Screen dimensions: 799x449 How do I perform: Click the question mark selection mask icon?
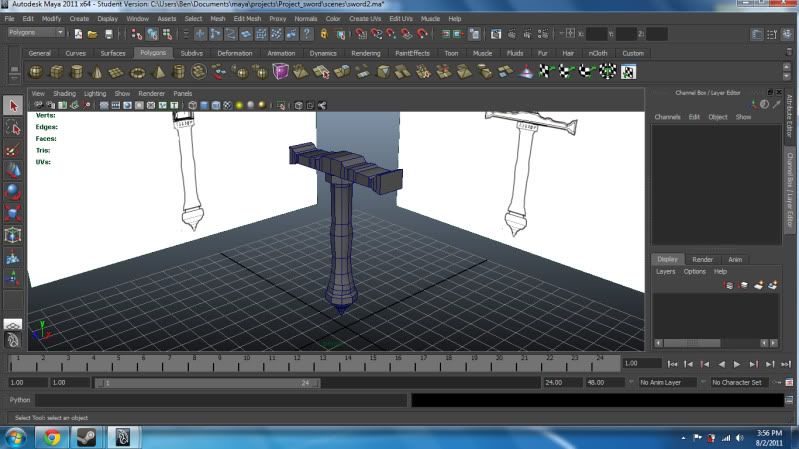[x=307, y=34]
